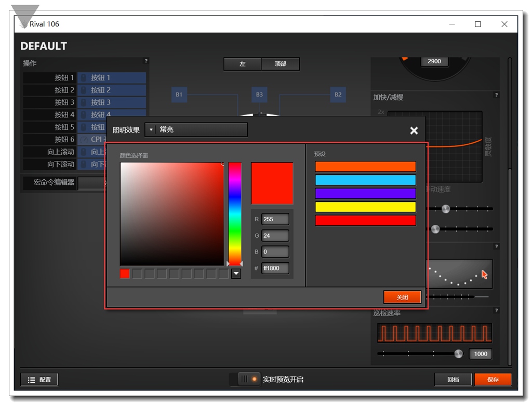Image resolution: width=532 pixels, height=406 pixels.
Task: Close the lighting effect dialog with the X
Action: coord(414,130)
